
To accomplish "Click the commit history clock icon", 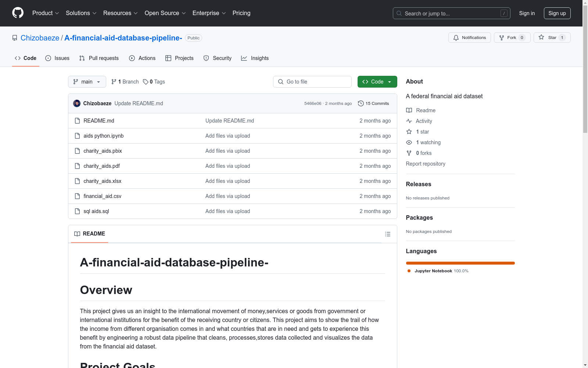I will click(x=361, y=103).
